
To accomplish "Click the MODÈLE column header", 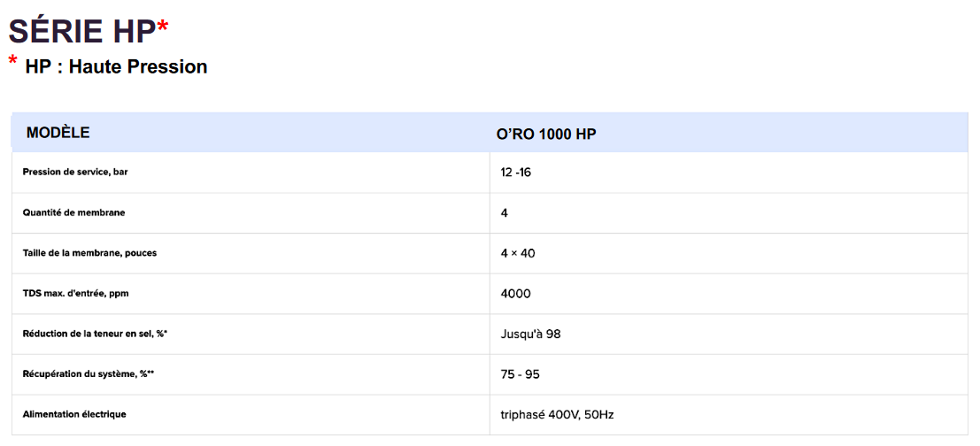I will [58, 133].
